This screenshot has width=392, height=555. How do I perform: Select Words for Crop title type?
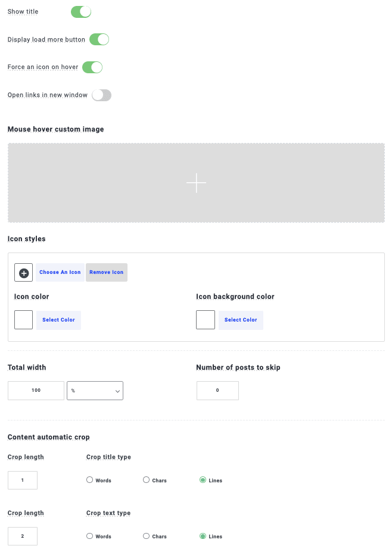(x=90, y=480)
